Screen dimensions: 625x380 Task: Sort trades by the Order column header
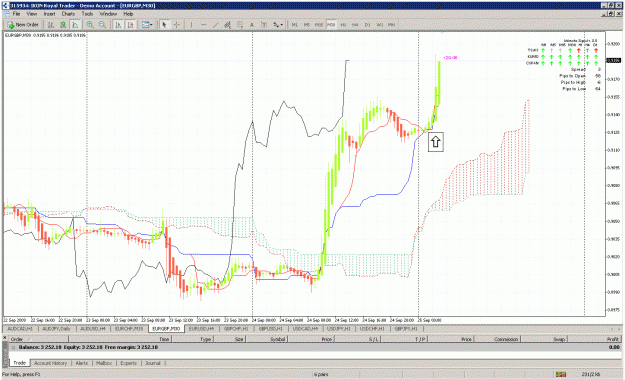[39, 339]
